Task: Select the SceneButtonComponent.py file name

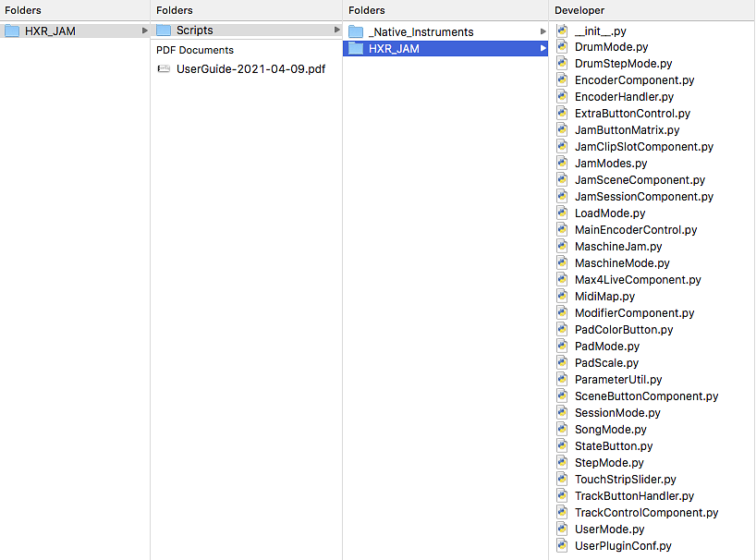Action: click(647, 396)
